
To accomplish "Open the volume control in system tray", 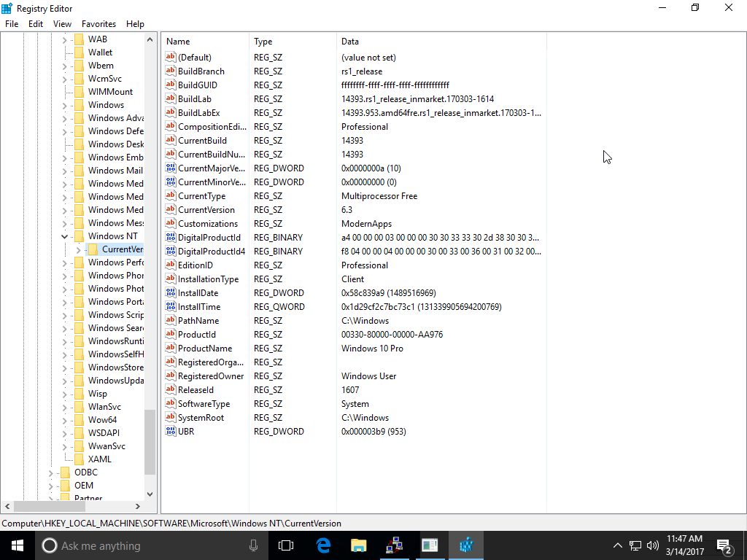I will [x=653, y=545].
